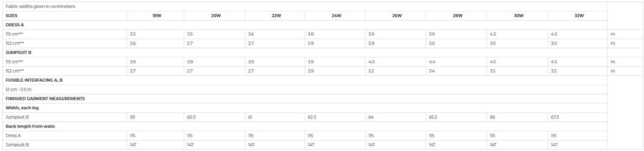Click the 51 cm - 0.5 m cell

click(x=18, y=90)
